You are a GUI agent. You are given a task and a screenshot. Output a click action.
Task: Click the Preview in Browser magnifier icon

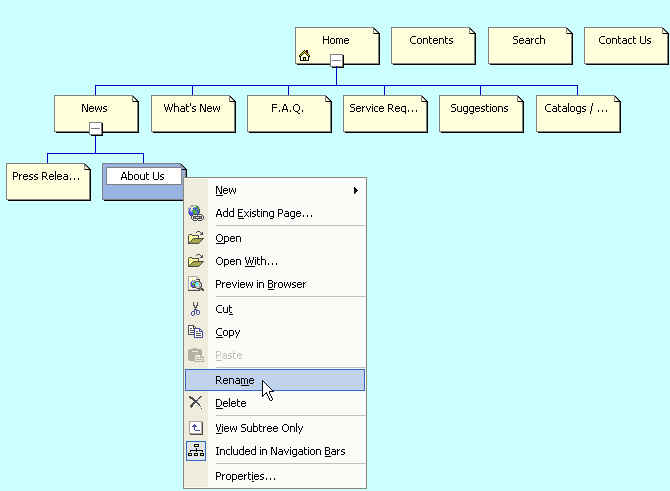tap(195, 284)
